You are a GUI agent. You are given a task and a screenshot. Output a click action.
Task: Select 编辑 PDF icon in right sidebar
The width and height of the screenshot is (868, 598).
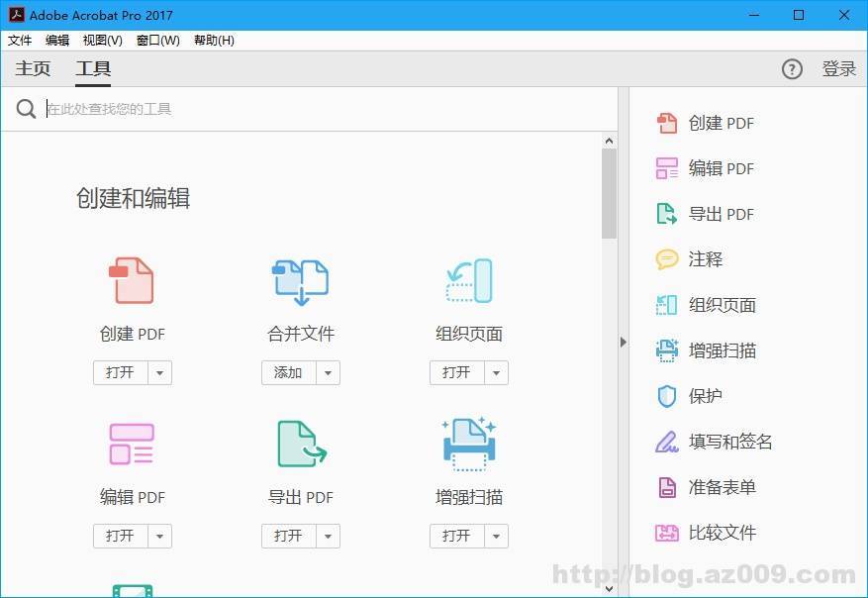(x=666, y=168)
